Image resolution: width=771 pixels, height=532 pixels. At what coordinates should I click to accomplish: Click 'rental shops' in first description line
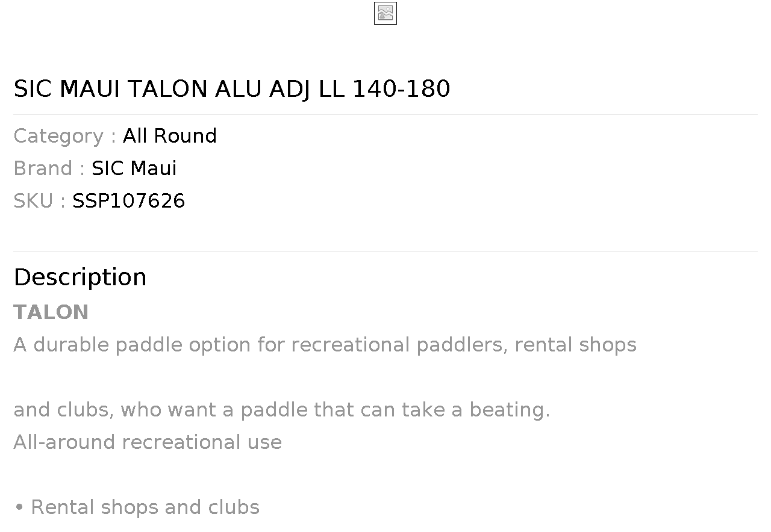pyautogui.click(x=575, y=345)
